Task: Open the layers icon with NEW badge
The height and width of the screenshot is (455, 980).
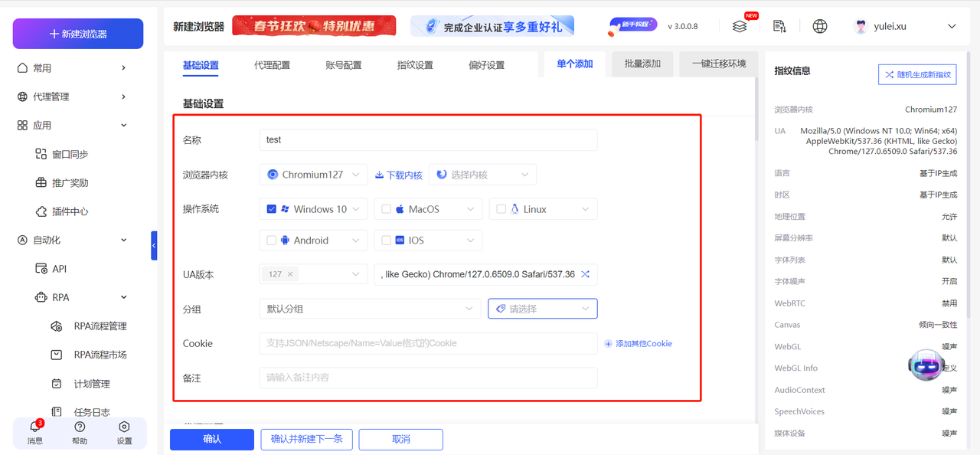Action: pos(739,25)
